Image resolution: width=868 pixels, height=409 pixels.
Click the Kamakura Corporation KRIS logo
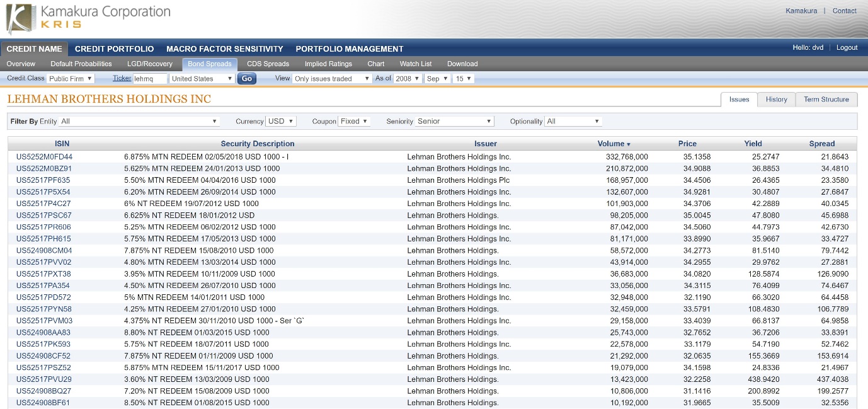click(88, 18)
